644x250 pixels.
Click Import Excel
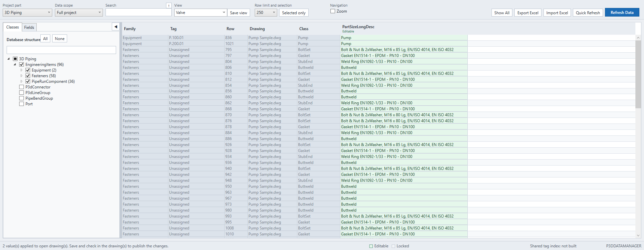click(x=557, y=13)
